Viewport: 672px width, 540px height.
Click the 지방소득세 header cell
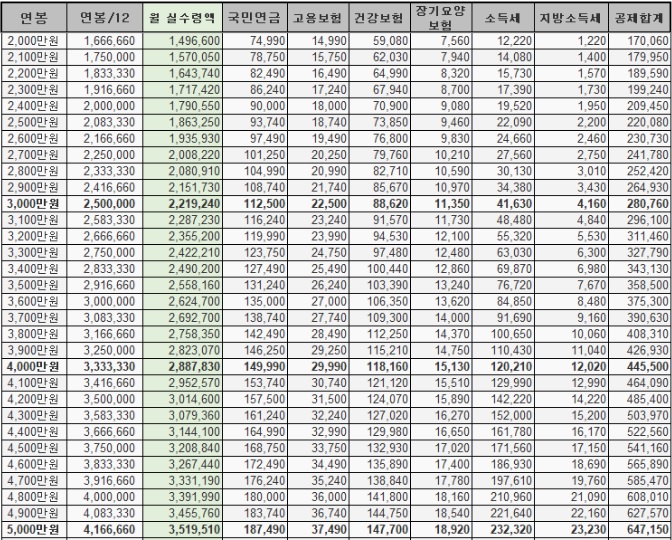578,19
